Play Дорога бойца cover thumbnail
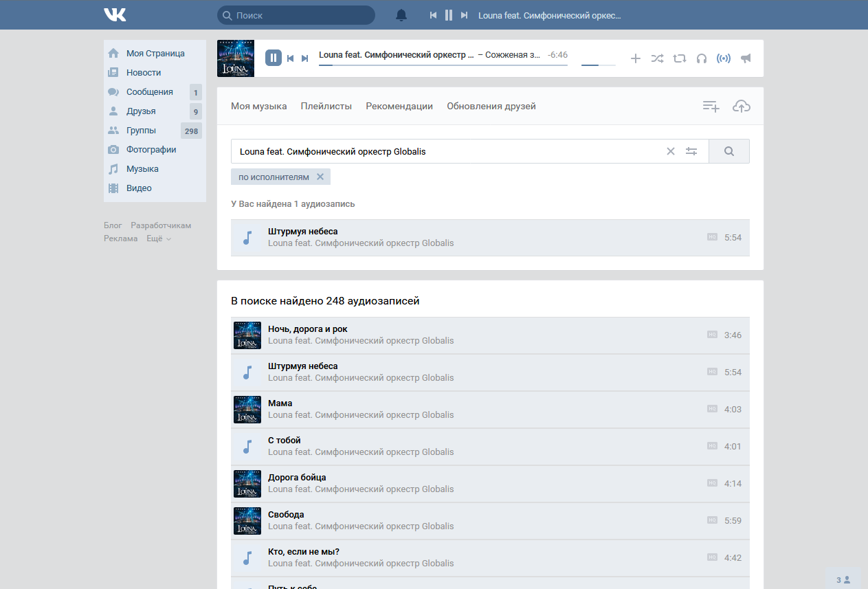Image resolution: width=868 pixels, height=589 pixels. pyautogui.click(x=247, y=484)
